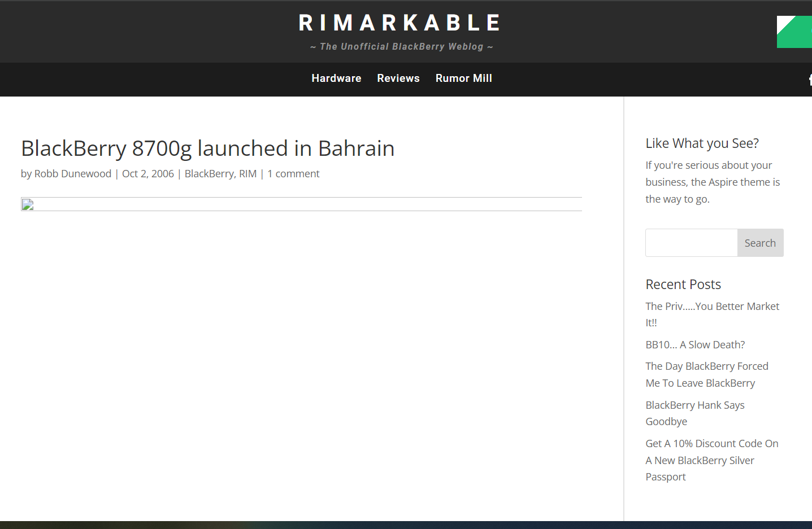Open 'BB10... A Slow Death?' post
The height and width of the screenshot is (529, 812).
(x=695, y=345)
